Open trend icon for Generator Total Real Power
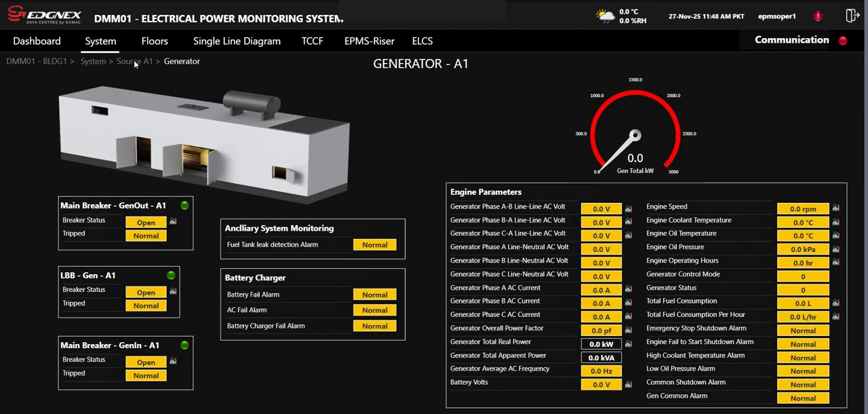This screenshot has width=868, height=414. coord(629,344)
